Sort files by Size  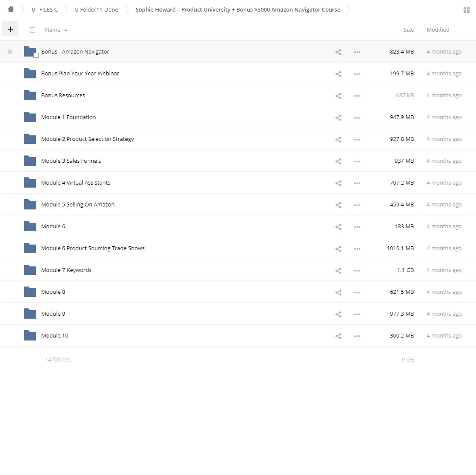click(x=409, y=30)
